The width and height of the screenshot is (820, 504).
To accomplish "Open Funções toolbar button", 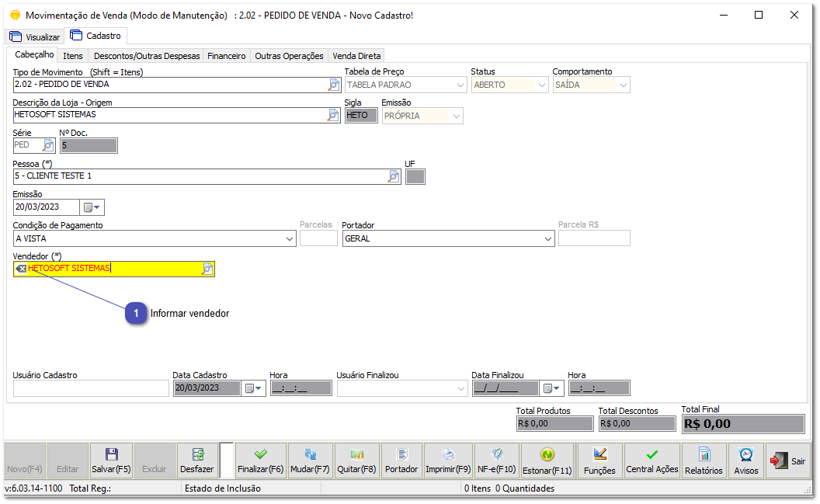I will 599,461.
